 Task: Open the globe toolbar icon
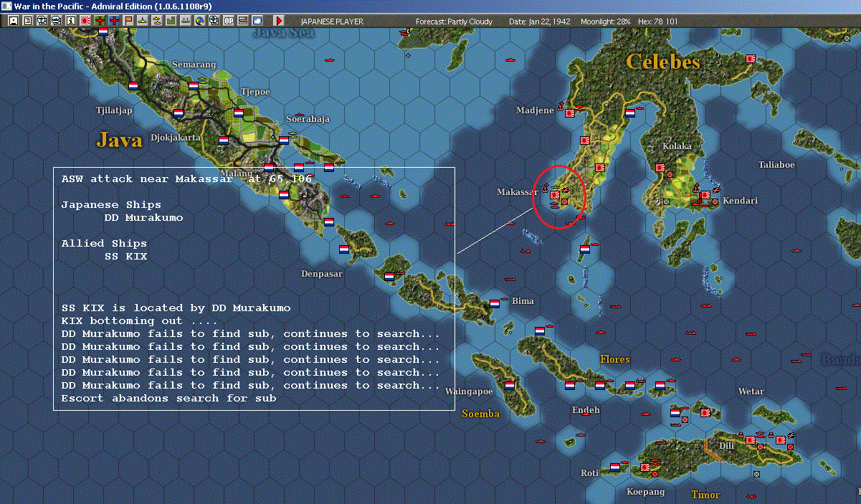click(199, 21)
